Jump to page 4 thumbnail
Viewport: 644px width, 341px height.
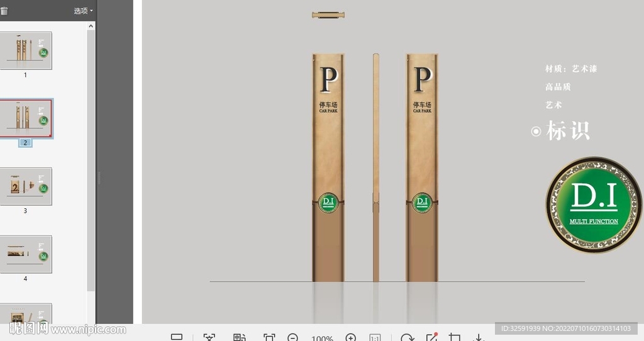(26, 254)
